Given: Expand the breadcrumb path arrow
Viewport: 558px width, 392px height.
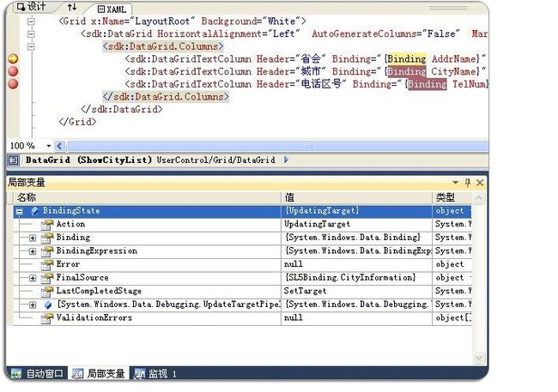Looking at the screenshot, I should pyautogui.click(x=287, y=160).
